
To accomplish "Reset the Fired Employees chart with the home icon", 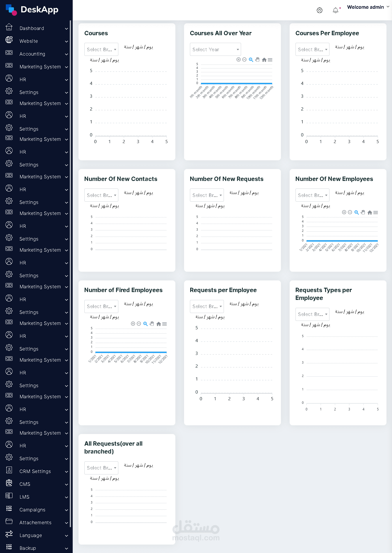I will [x=158, y=324].
